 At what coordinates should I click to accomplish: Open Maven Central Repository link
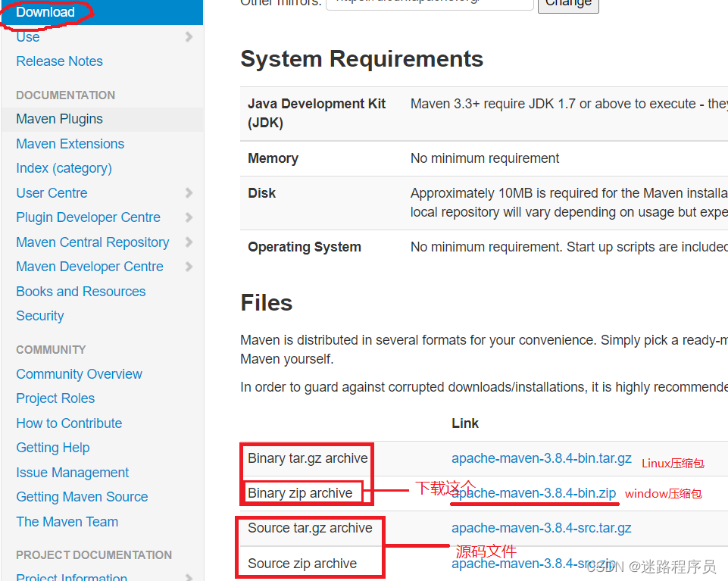(93, 242)
